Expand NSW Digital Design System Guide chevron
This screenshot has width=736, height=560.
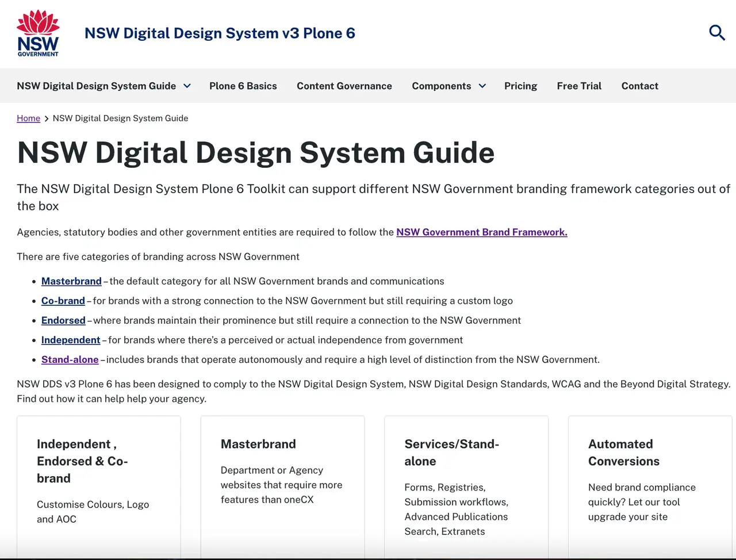[x=187, y=86]
